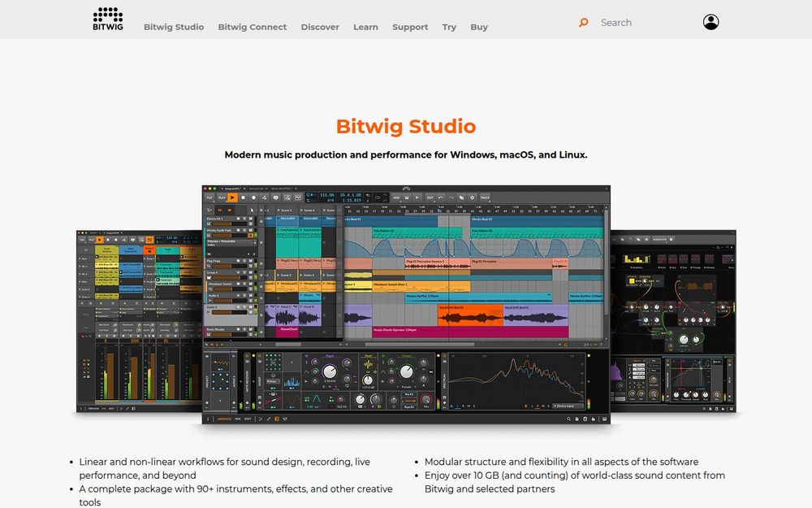The height and width of the screenshot is (508, 812).
Task: Click the "Enjoy over 10 GB" bullet text
Action: coord(575,481)
